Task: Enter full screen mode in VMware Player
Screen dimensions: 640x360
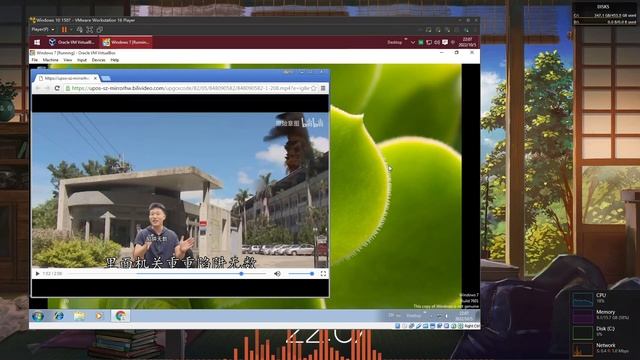Action: [x=90, y=29]
